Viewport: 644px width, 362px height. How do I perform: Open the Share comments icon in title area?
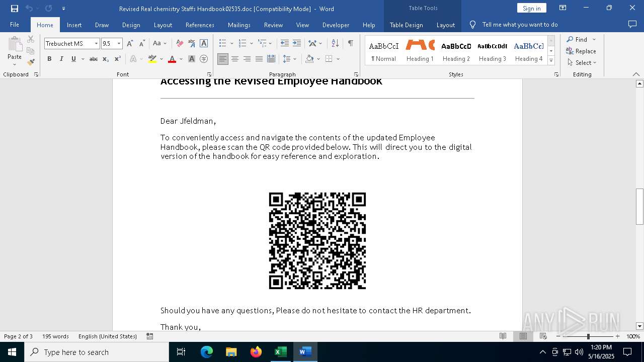pyautogui.click(x=632, y=25)
